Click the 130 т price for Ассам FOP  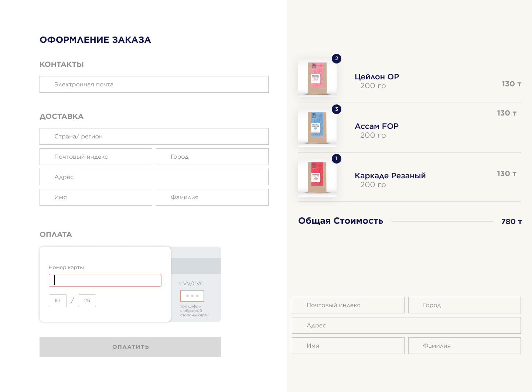tap(507, 113)
